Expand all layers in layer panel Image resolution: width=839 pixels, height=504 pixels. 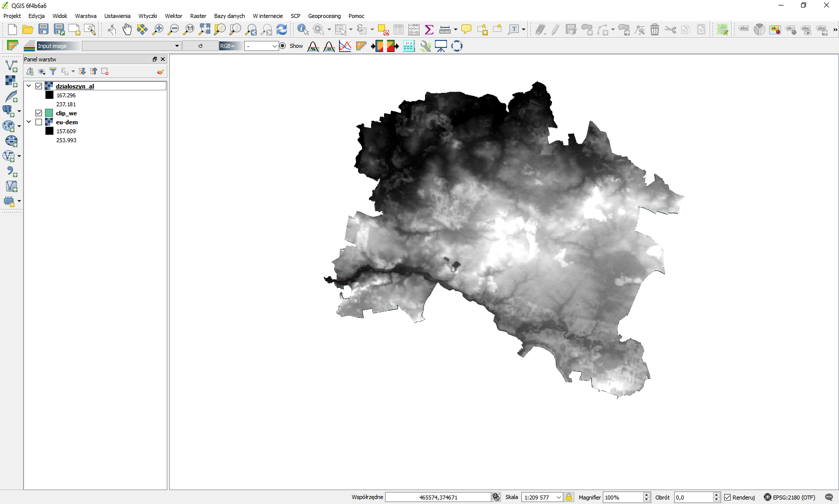click(x=82, y=71)
